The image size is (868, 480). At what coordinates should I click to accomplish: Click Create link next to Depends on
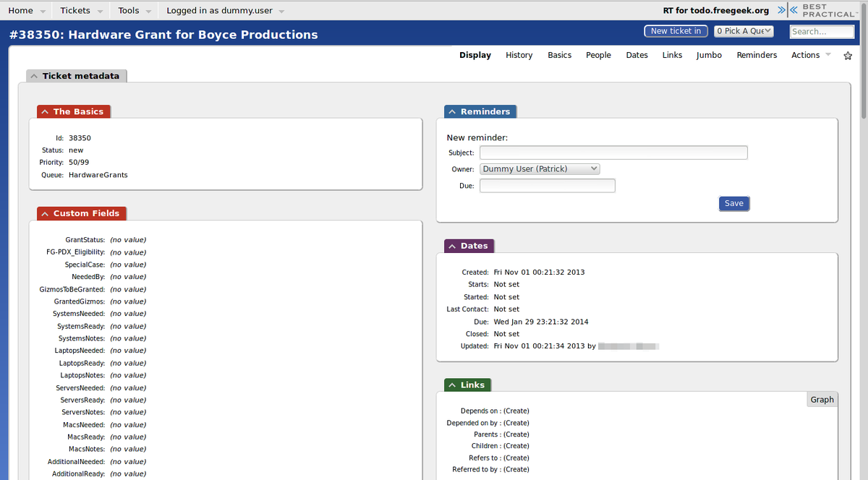[516, 411]
